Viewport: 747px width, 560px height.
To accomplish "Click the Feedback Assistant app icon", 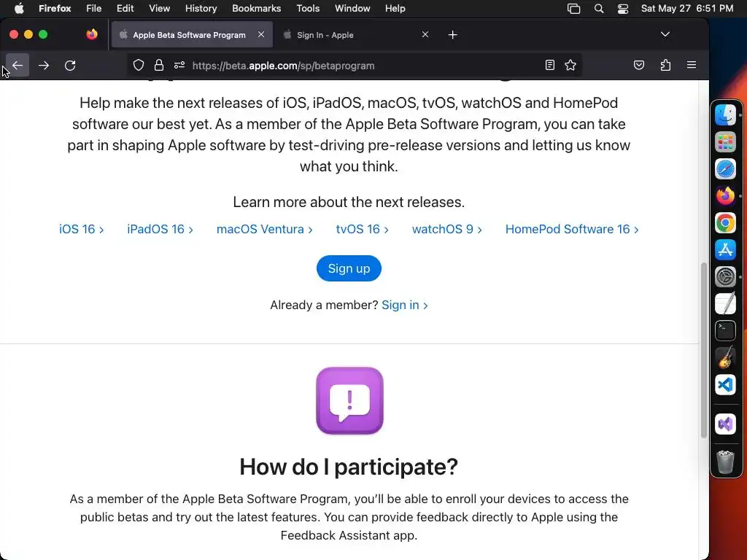I will (349, 400).
